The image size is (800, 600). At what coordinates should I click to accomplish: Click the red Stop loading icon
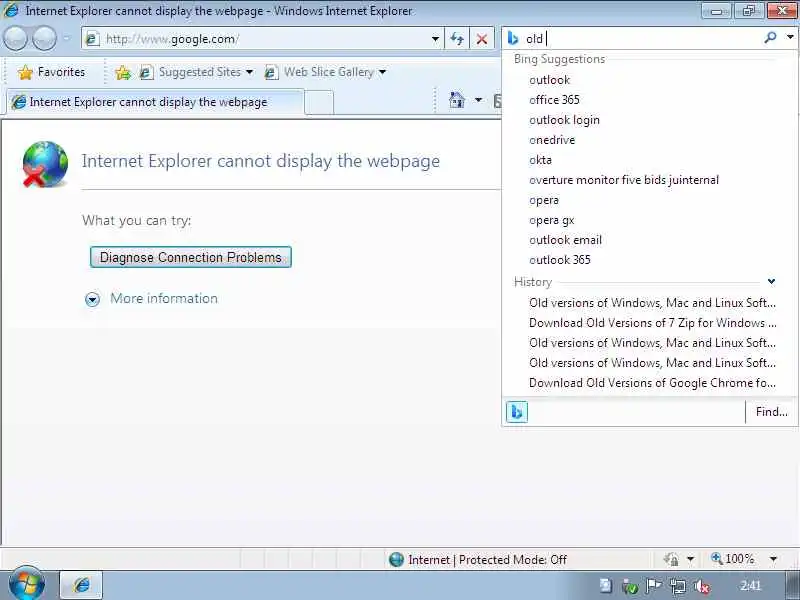pos(481,39)
